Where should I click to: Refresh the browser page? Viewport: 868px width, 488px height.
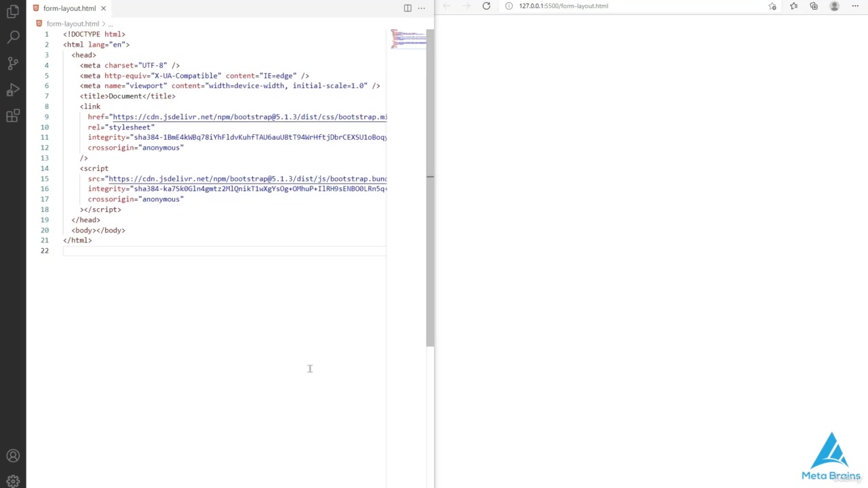click(486, 6)
